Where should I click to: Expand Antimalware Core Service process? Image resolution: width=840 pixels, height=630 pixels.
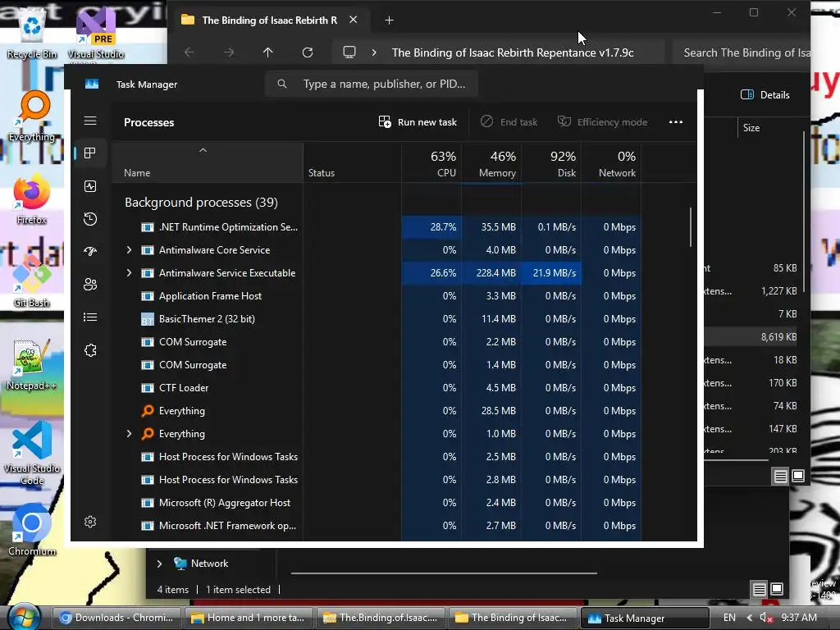point(129,249)
